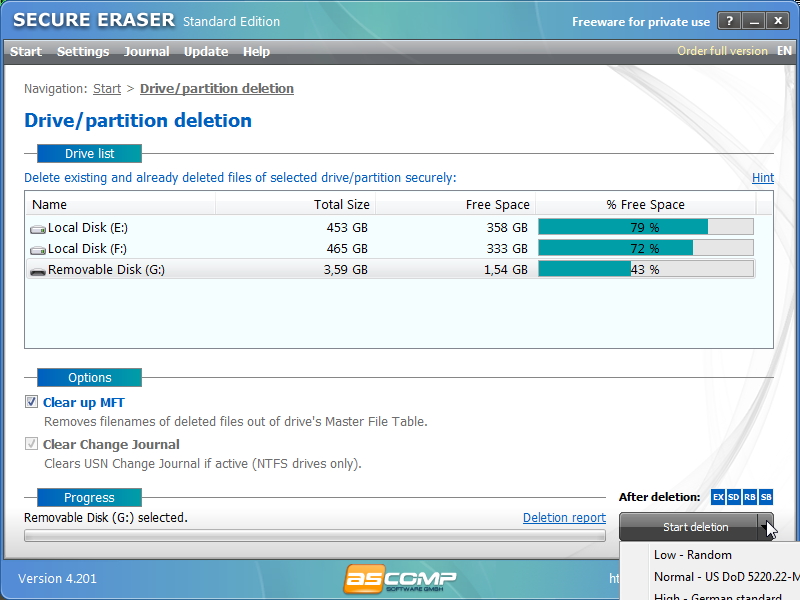Open the Help menu
The image size is (800, 600).
coord(256,52)
